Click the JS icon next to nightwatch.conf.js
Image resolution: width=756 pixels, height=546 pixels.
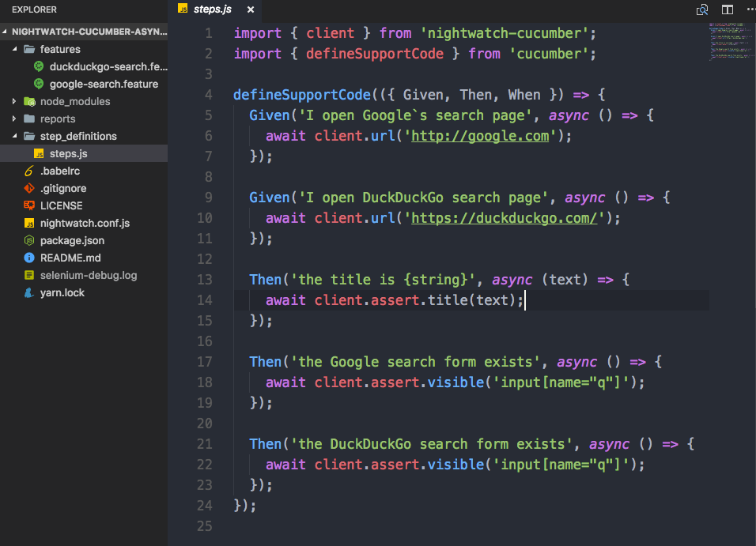point(29,223)
